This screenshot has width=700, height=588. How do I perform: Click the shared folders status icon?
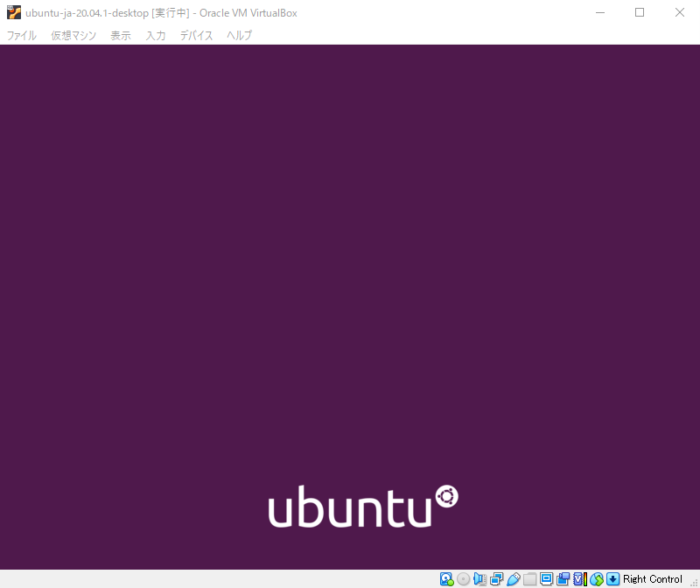tap(529, 579)
